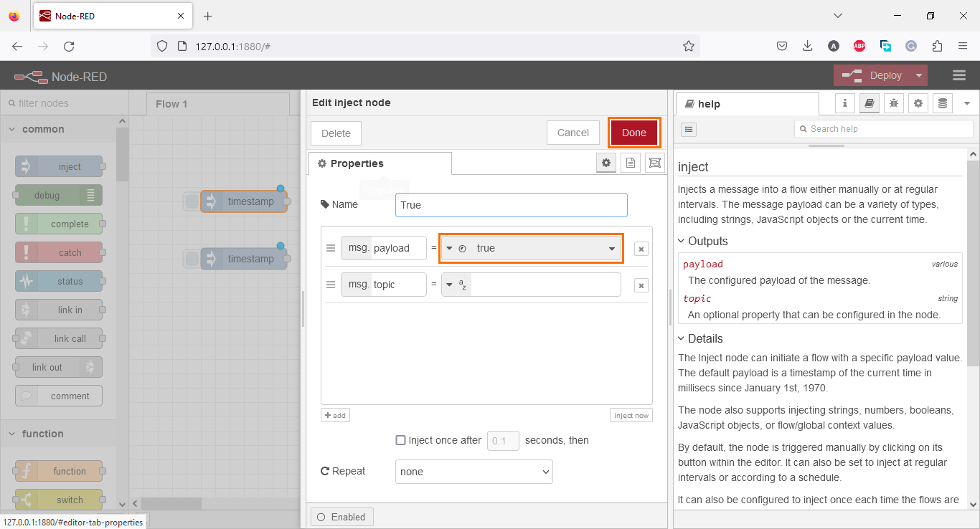This screenshot has height=529, width=980.
Task: Click the Done button
Action: [634, 133]
